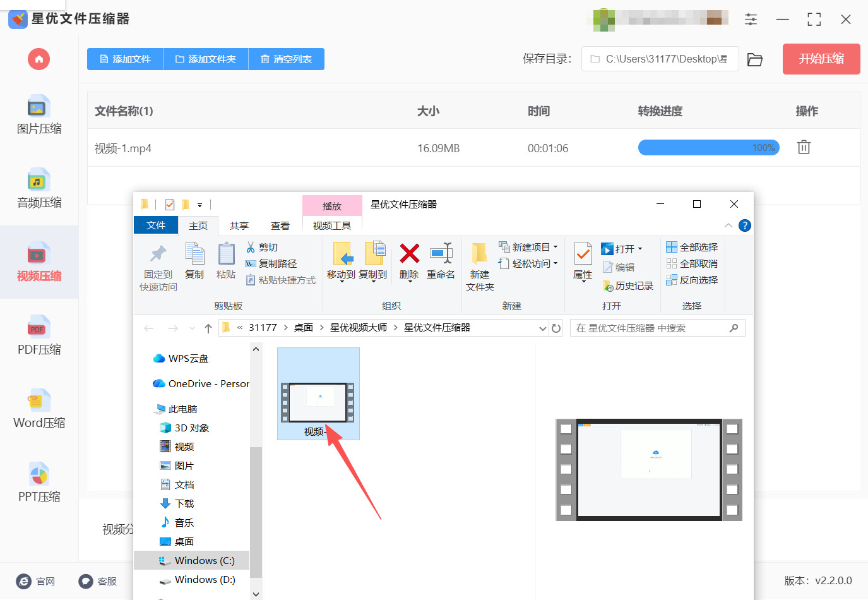Go to home via red house icon
Screen dimensions: 868x600
pyautogui.click(x=39, y=59)
